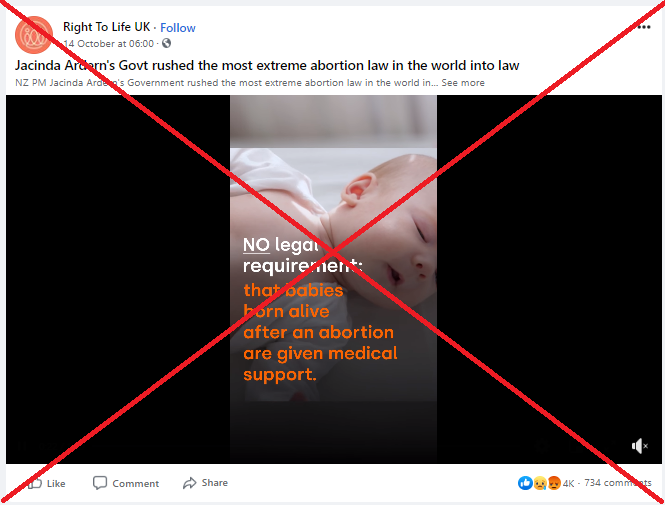View the 734 comments
Screen dimensions: 665x505
point(618,483)
